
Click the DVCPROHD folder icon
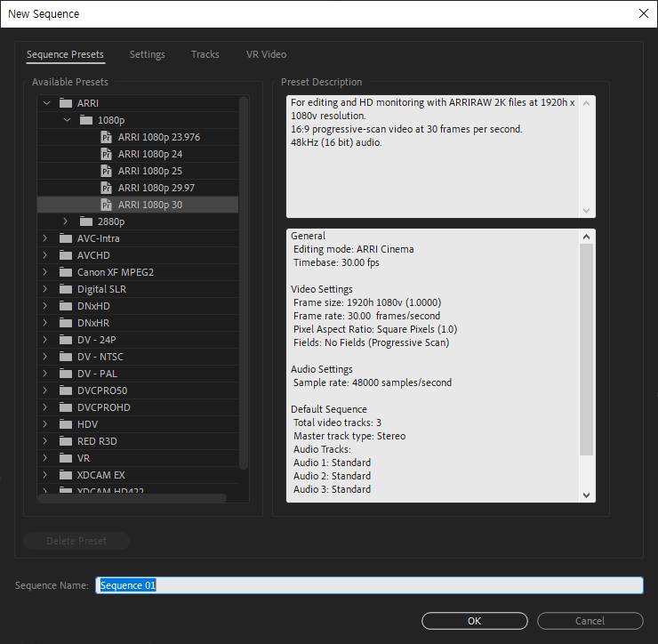pyautogui.click(x=66, y=407)
